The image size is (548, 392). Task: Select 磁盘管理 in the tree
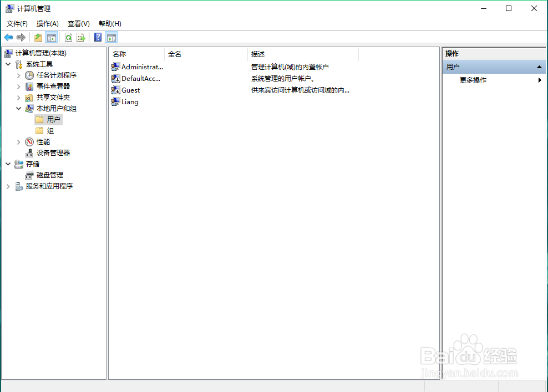50,175
